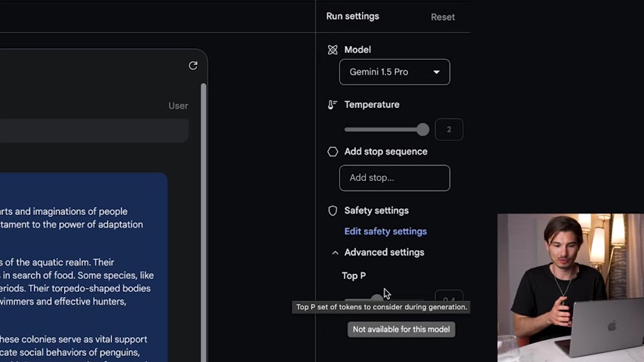
Task: Click the shield icon beside Safety settings
Action: click(333, 210)
